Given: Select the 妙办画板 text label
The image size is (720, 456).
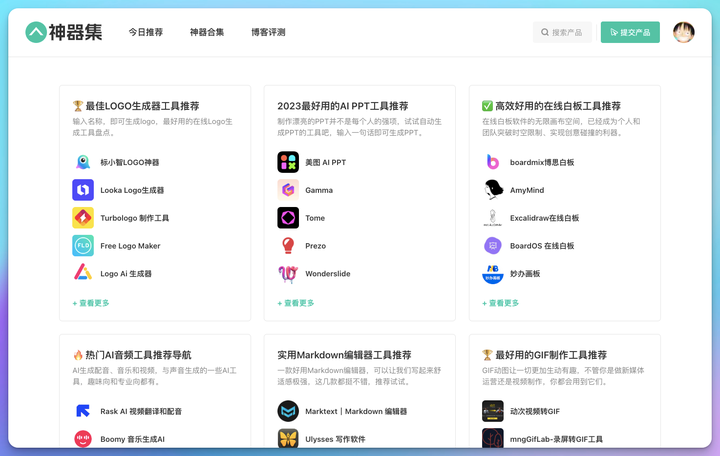Looking at the screenshot, I should [x=525, y=274].
